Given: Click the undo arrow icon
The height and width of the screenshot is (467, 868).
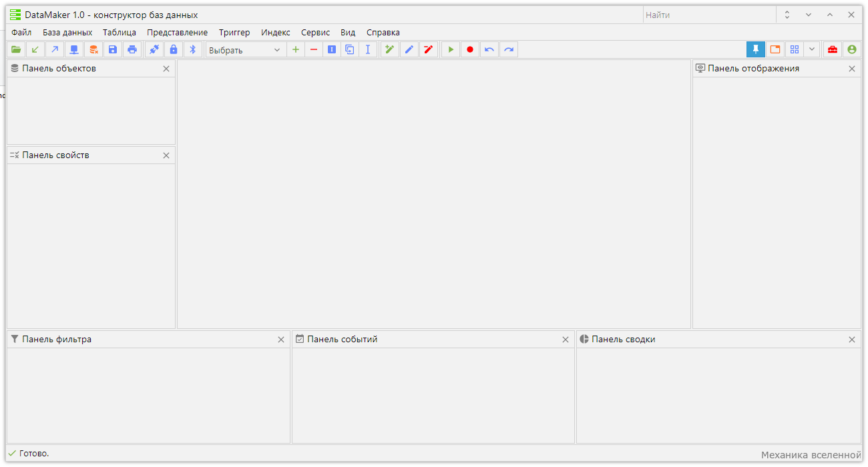Looking at the screenshot, I should pos(489,49).
